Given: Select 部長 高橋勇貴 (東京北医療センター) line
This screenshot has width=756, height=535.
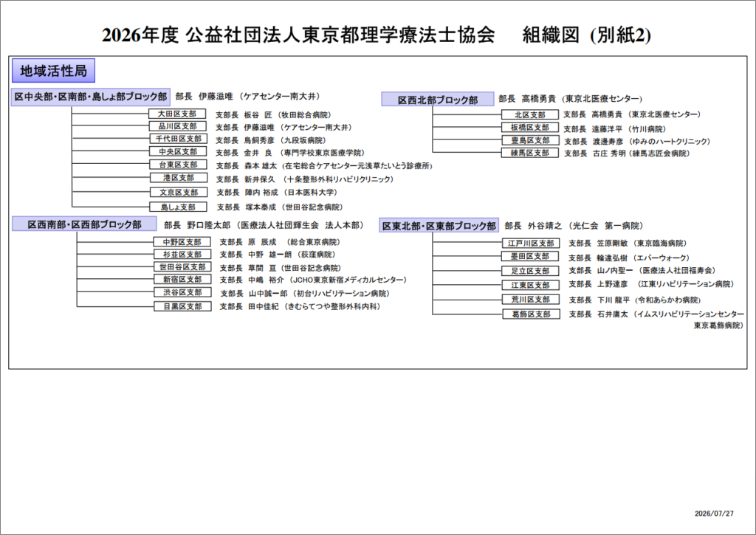Looking at the screenshot, I should click(571, 99).
